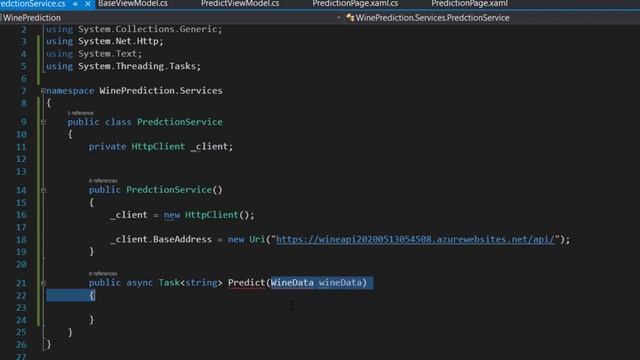This screenshot has height=360, width=640.
Task: Open PredictionPage.xaml tab
Action: click(x=469, y=3)
